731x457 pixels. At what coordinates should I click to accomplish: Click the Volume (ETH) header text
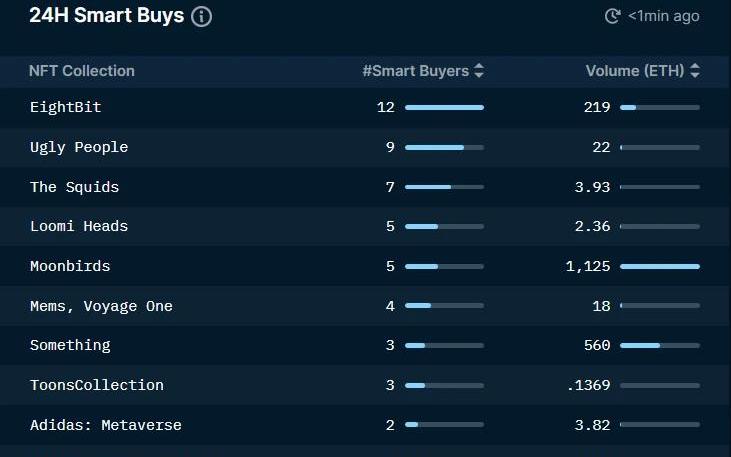(634, 71)
